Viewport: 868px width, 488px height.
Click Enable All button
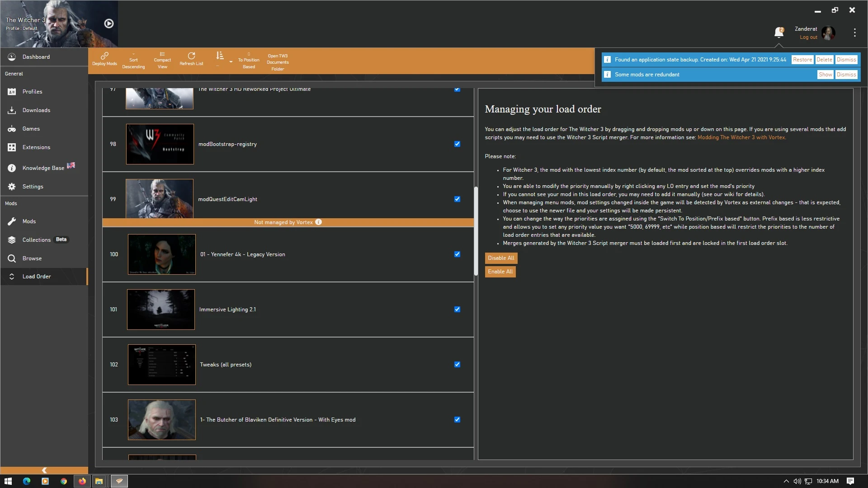pos(500,272)
